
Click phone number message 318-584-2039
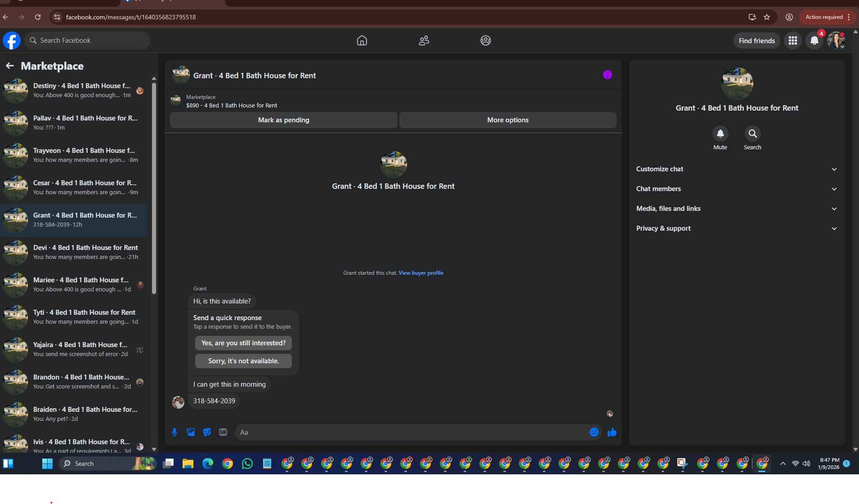coord(214,401)
